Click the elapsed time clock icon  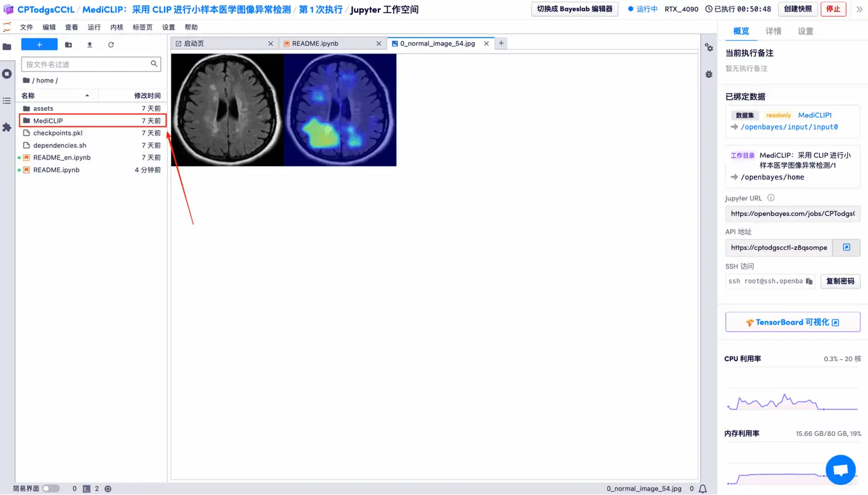[x=709, y=9]
